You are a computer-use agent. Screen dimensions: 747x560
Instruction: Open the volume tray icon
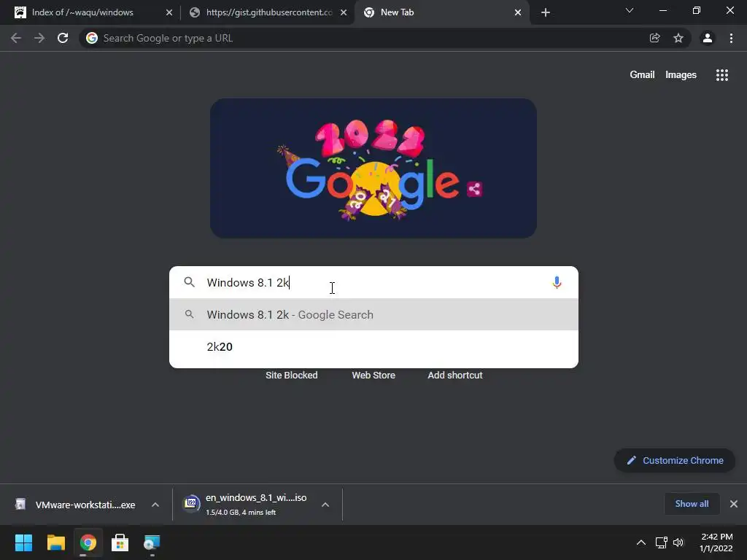point(678,542)
